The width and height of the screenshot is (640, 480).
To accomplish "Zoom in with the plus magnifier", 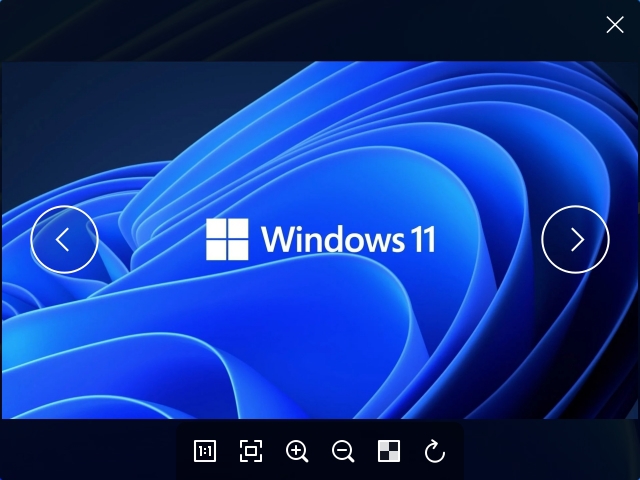I will pos(297,451).
